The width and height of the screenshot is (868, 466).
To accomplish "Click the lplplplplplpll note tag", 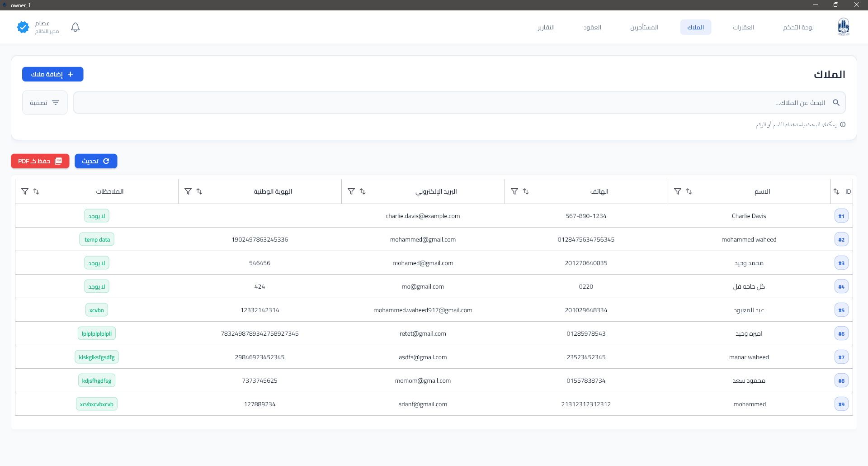I will 97,333.
